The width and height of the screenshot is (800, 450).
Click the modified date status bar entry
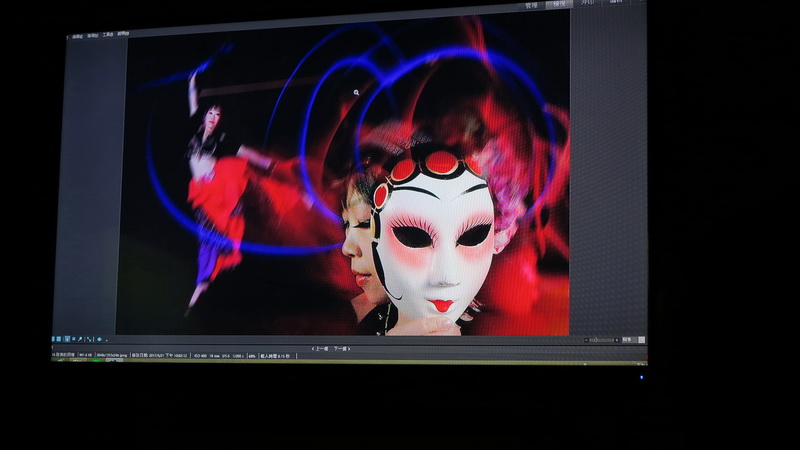pyautogui.click(x=159, y=355)
